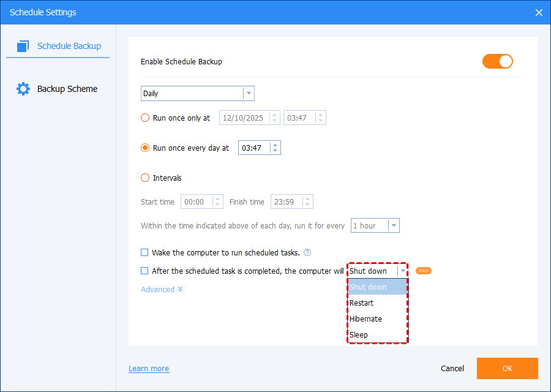This screenshot has height=392, width=551.
Task: Click the daily run time field showing 03:47
Action: tap(254, 148)
